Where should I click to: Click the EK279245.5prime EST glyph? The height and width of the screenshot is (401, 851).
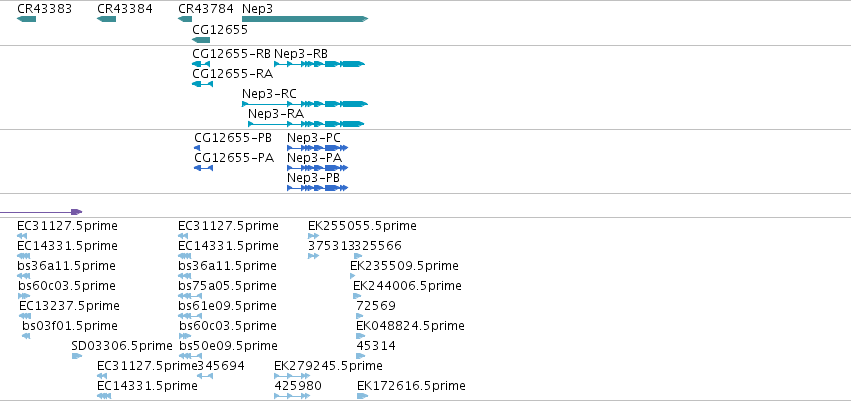(x=292, y=375)
